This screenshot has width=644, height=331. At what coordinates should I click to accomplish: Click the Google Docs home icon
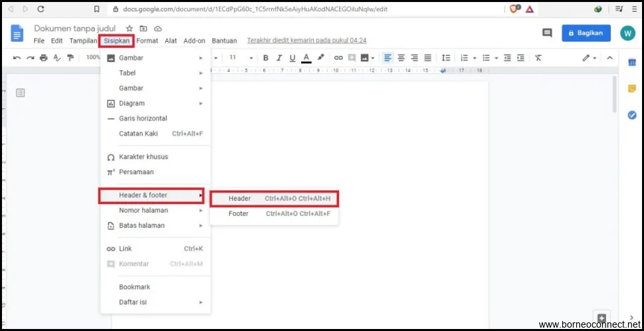click(17, 33)
